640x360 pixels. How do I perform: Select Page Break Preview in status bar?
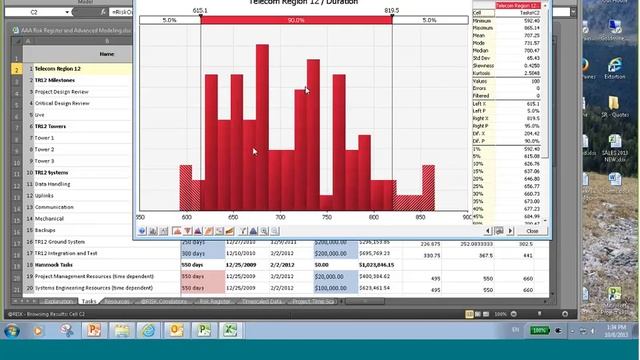(x=486, y=314)
